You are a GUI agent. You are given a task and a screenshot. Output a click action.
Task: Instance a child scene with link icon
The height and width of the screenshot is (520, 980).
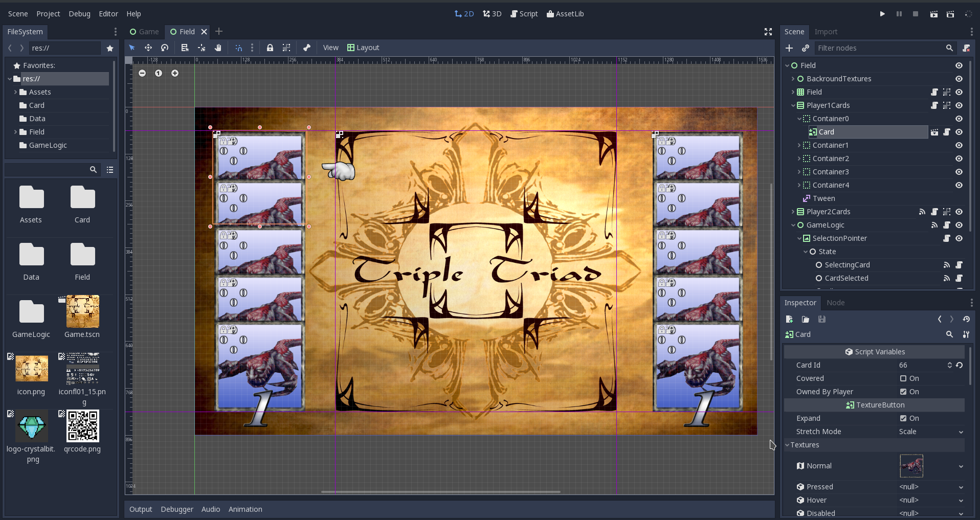pos(806,48)
